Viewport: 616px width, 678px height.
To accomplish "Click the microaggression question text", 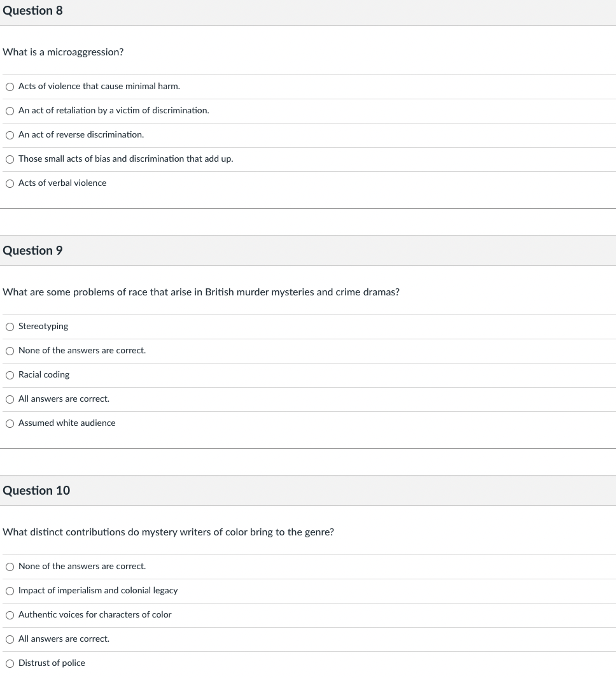I will click(x=63, y=52).
